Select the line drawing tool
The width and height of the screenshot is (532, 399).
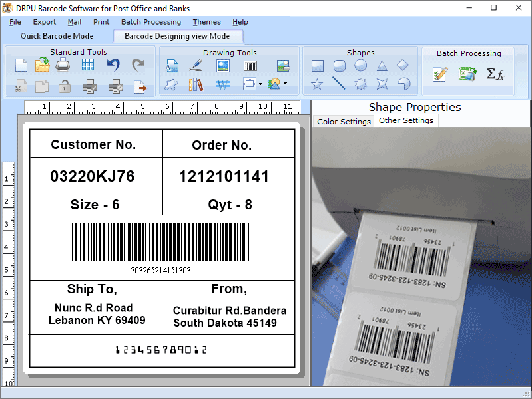(339, 83)
